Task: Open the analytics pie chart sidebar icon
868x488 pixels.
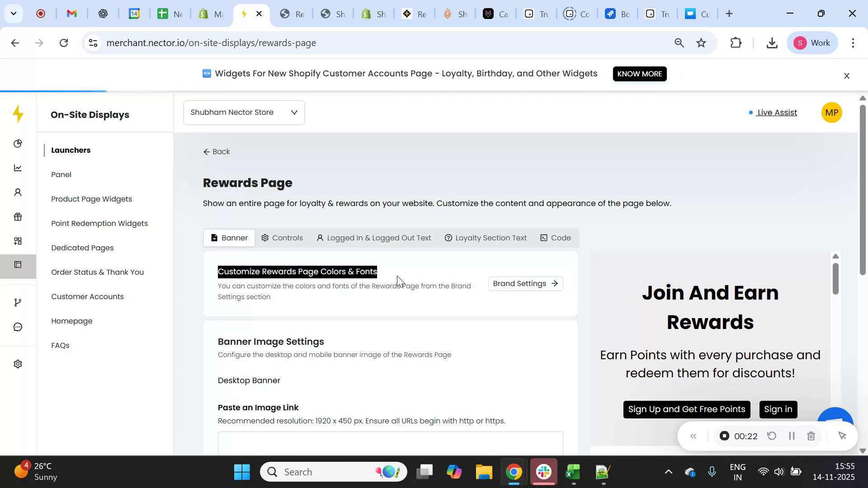Action: pos(18,143)
